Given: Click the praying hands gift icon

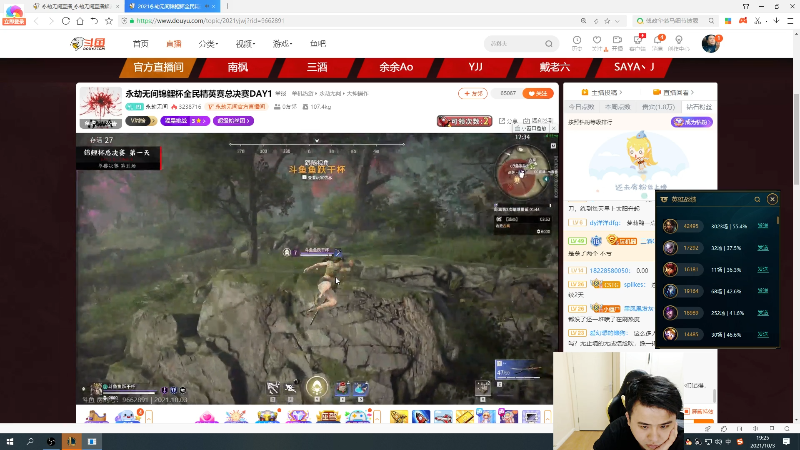Looking at the screenshot, I should pyautogui.click(x=398, y=417).
